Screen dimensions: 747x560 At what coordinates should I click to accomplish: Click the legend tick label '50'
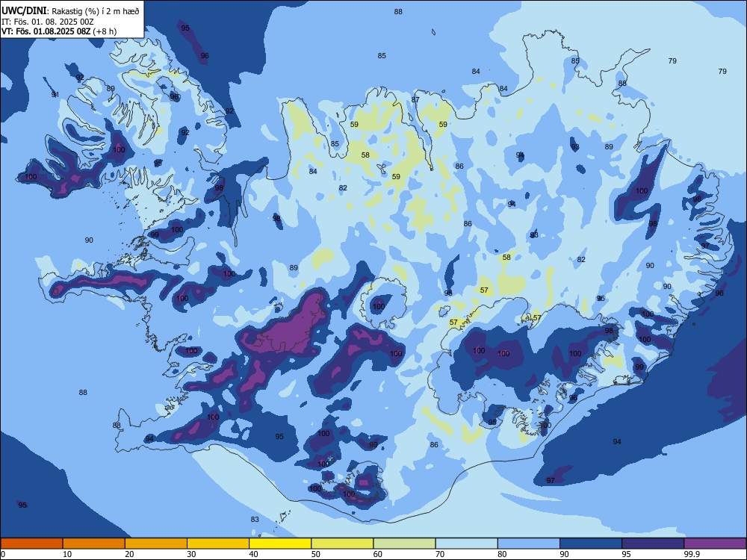[x=316, y=554]
